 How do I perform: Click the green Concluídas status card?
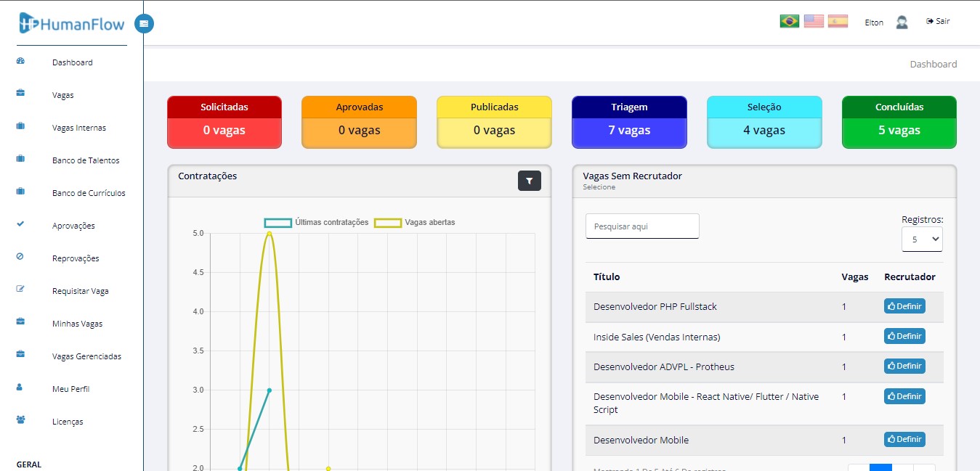899,122
